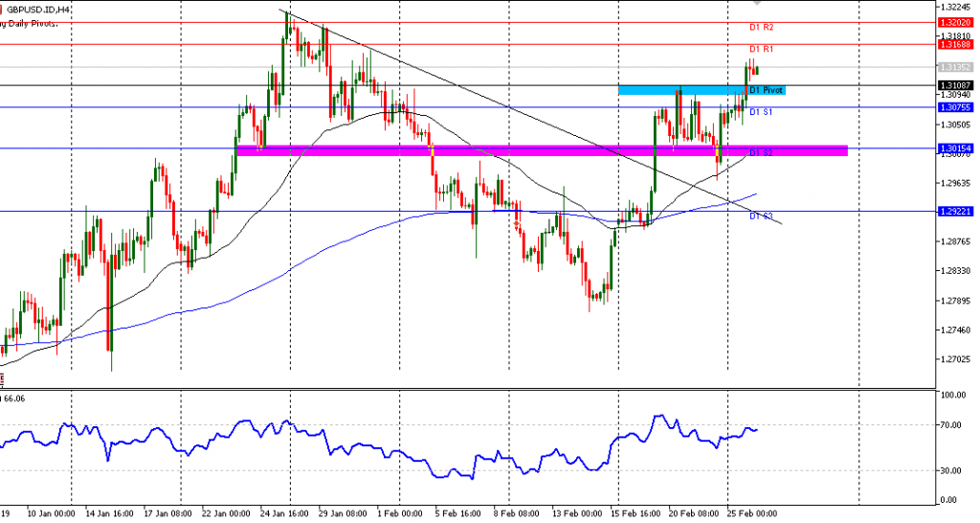Select the D1 S3 support label
The image size is (980, 523).
coord(761,216)
